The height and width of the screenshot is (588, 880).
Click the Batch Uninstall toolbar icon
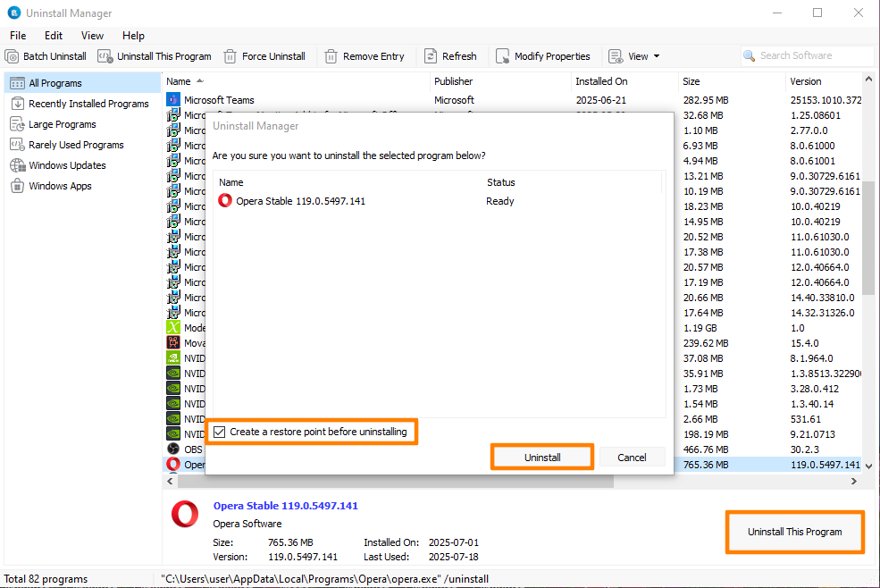[x=13, y=56]
